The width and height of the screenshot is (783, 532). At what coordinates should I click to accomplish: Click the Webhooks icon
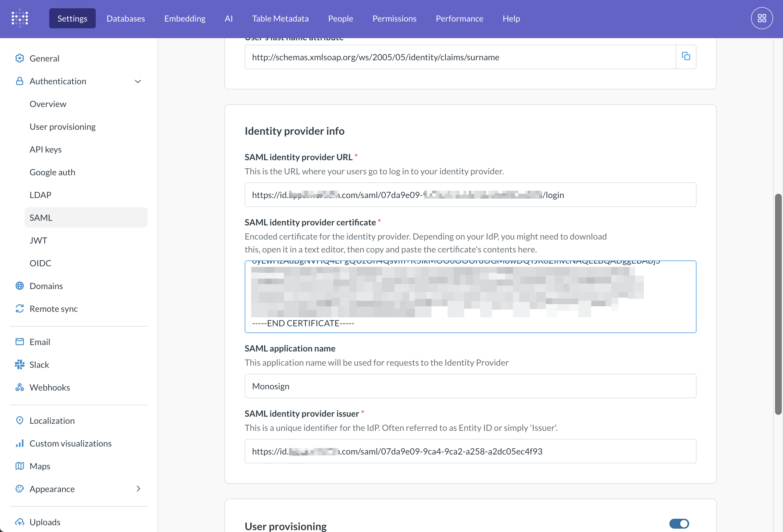(19, 387)
